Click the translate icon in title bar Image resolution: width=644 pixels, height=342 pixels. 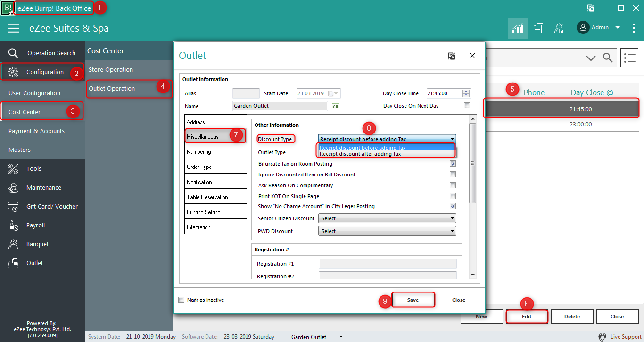590,8
